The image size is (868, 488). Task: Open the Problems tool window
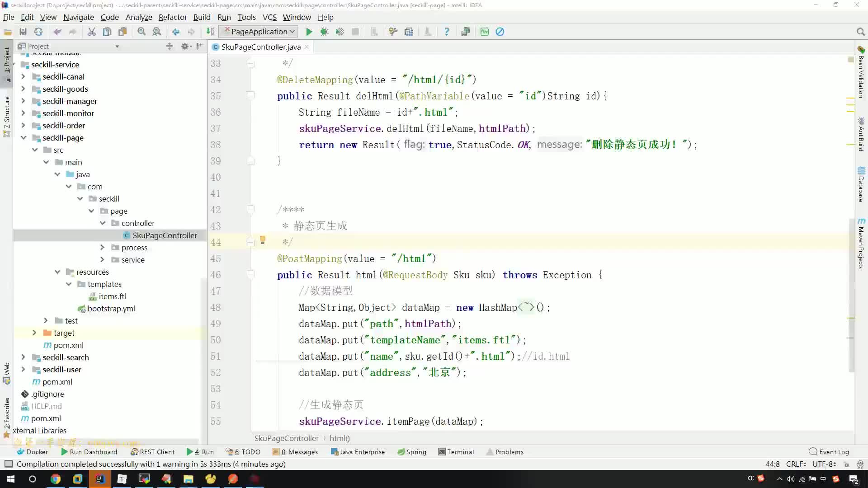[x=505, y=452]
